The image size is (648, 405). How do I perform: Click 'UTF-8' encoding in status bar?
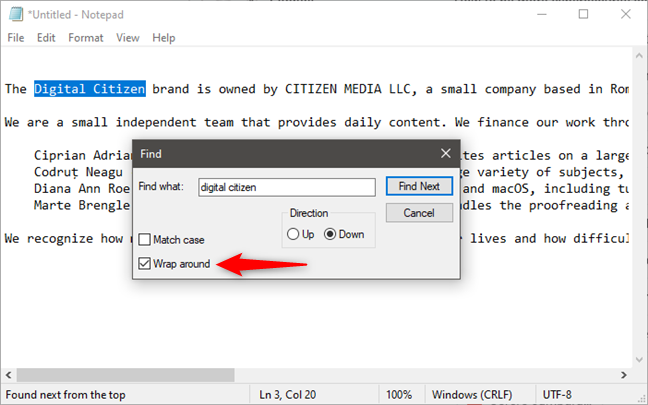pos(557,395)
